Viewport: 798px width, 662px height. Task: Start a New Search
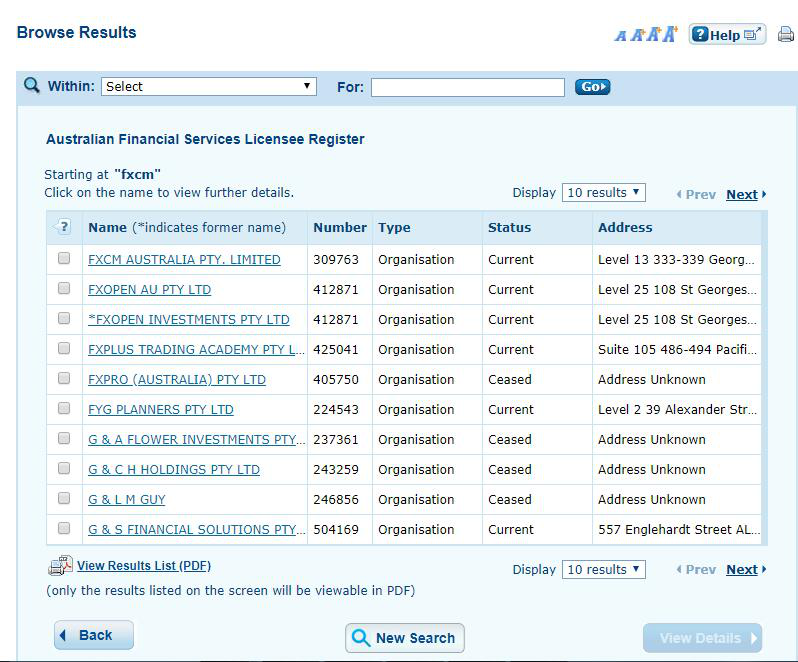[405, 638]
